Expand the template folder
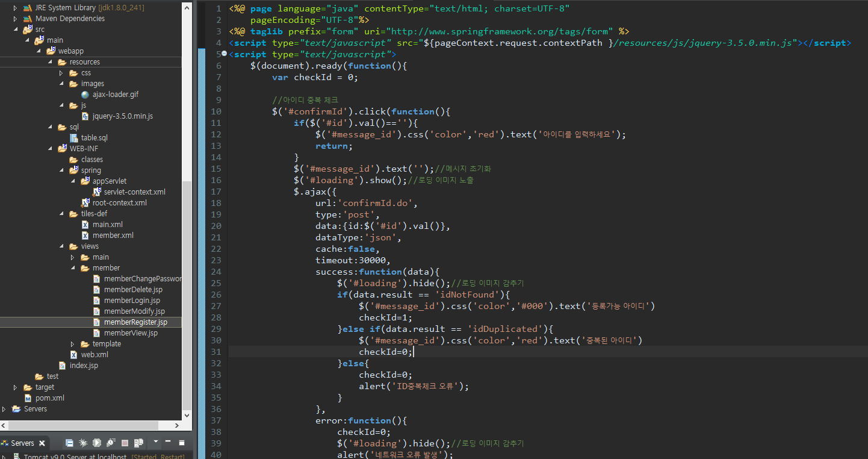 pyautogui.click(x=72, y=344)
